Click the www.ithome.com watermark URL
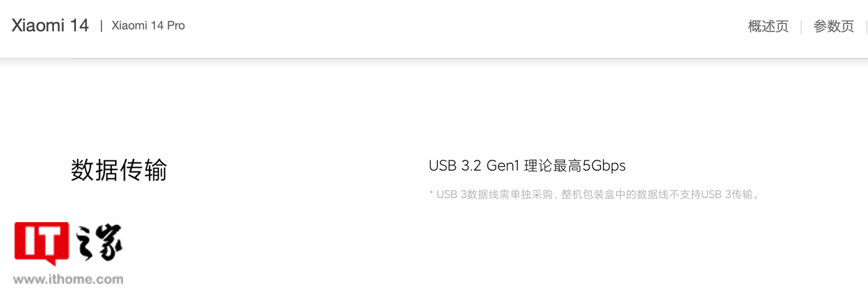The width and height of the screenshot is (868, 297). pos(68,279)
